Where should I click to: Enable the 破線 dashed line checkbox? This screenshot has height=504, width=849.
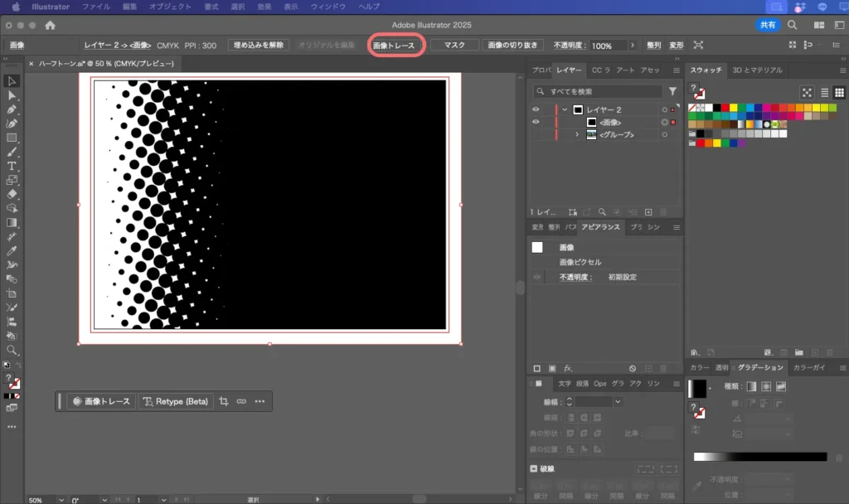click(535, 468)
